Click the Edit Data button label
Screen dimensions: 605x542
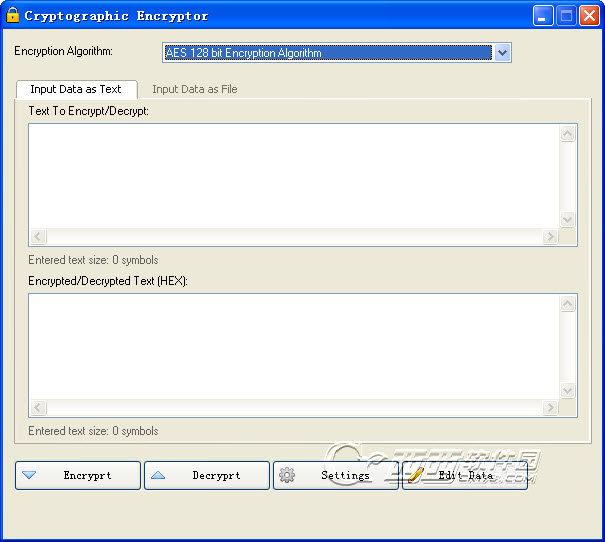tap(466, 475)
